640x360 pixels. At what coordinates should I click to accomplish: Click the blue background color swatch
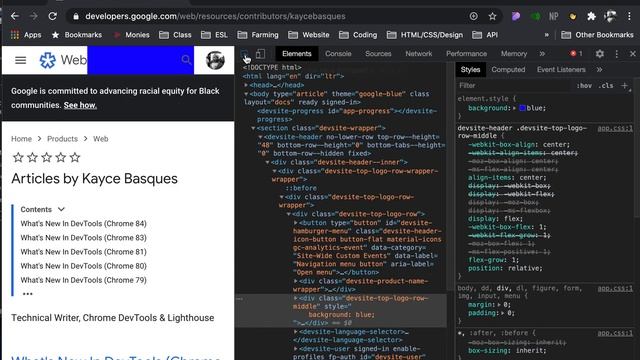pos(522,108)
